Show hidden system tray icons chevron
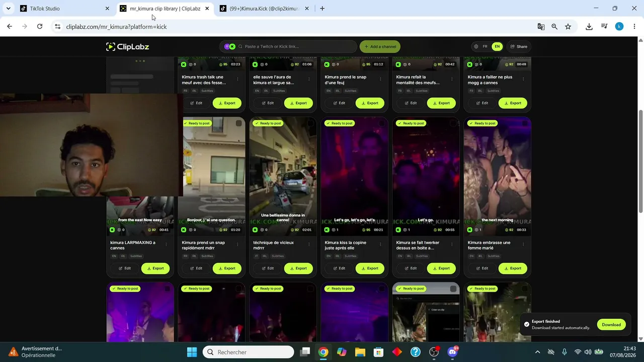The height and width of the screenshot is (362, 644). [537, 352]
